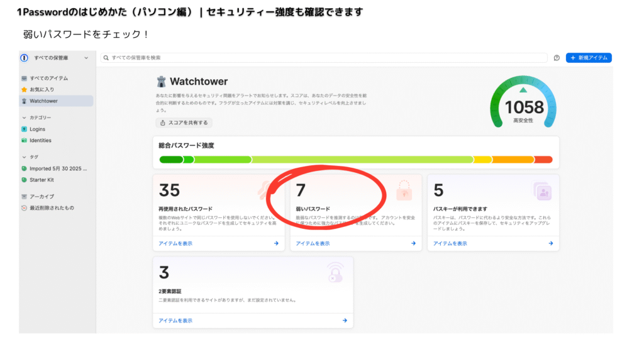The width and height of the screenshot is (644, 362).
Task: Open 最近削除されたもの in sidebar
Action: pos(56,208)
